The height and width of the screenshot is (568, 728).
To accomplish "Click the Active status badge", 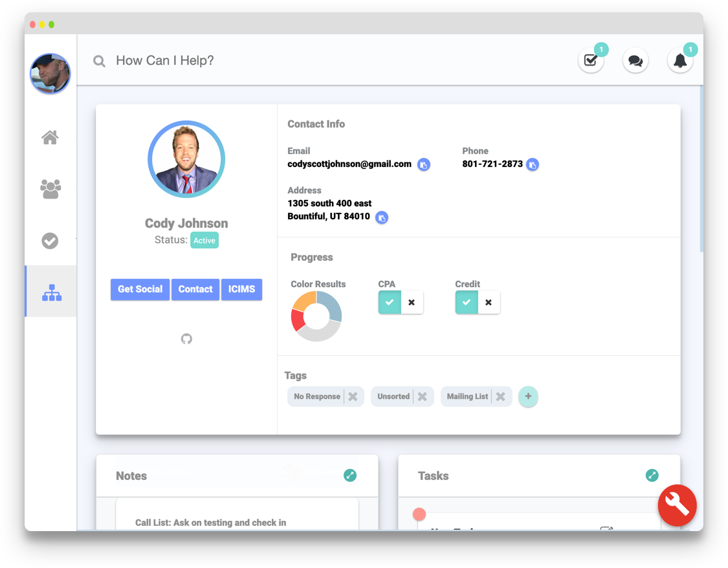I will [204, 241].
